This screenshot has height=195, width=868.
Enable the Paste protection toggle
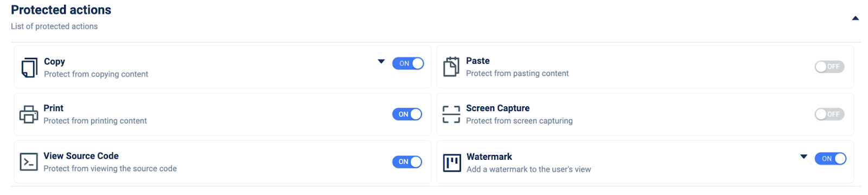click(x=829, y=67)
